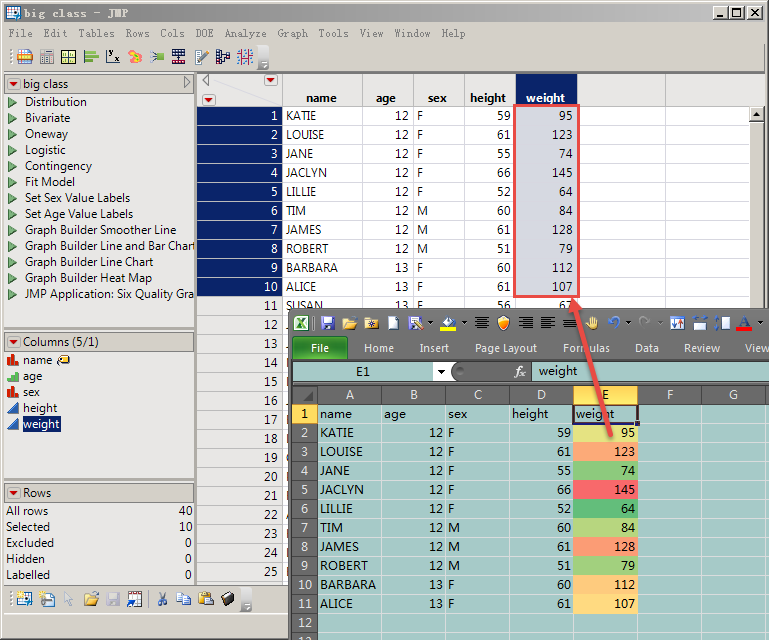Click the Excel font color A icon
Screen dimensions: 769x640
[x=743, y=323]
